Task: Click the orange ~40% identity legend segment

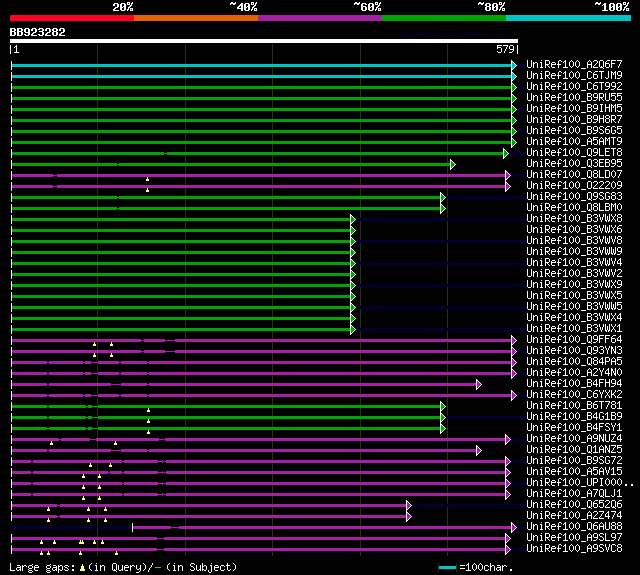Action: point(196,18)
